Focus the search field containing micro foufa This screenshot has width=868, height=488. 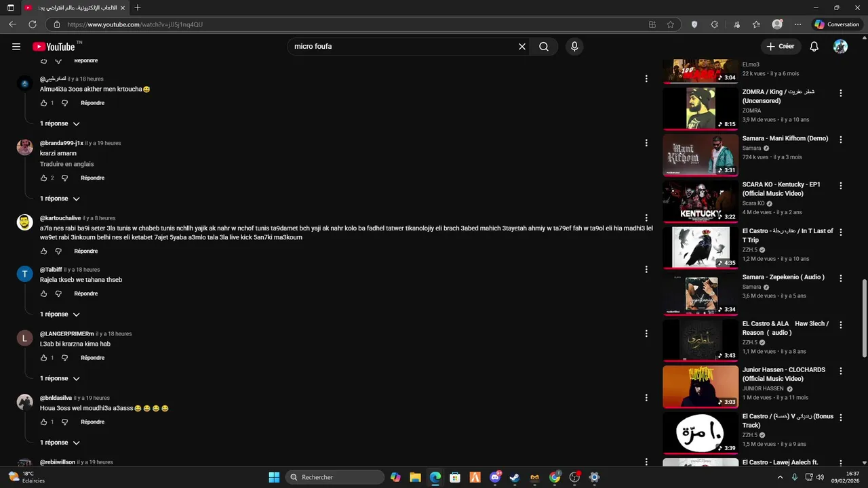coord(403,47)
